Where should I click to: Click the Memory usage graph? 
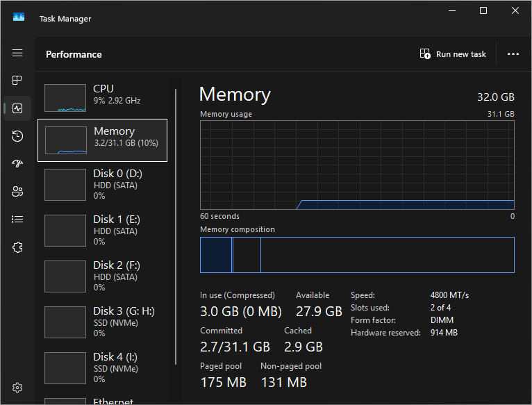coord(357,165)
